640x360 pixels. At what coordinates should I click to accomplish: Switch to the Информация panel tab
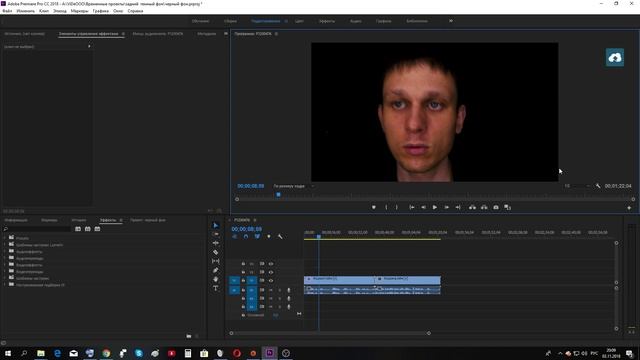(16, 220)
